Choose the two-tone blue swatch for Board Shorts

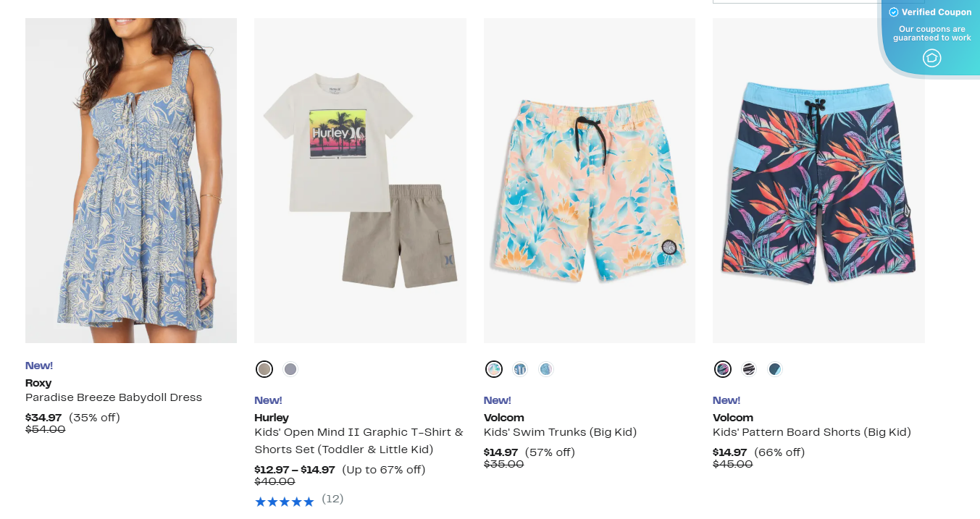pyautogui.click(x=775, y=369)
